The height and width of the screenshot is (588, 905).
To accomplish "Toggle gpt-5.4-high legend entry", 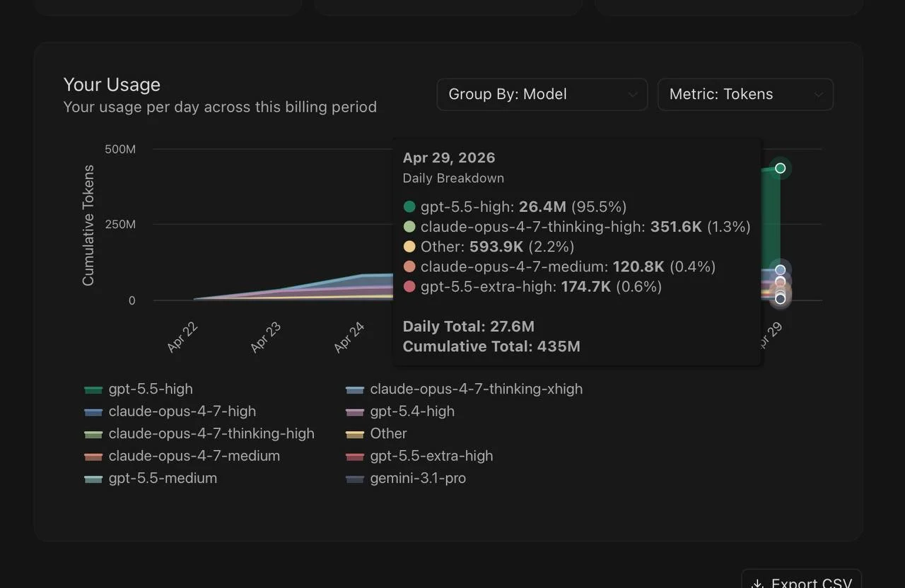I will 399,411.
